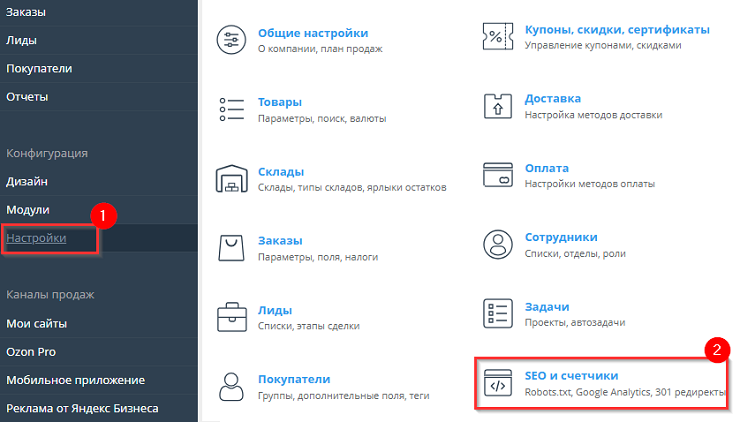Select Лиды in the left sidebar

[21, 41]
